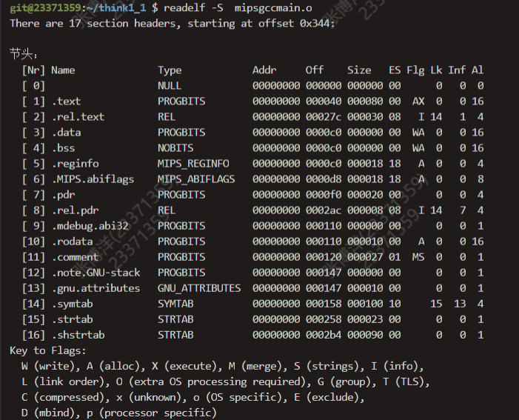Click the SYMTAB type text
Viewport: 519px width, 420px height.
pyautogui.click(x=175, y=303)
